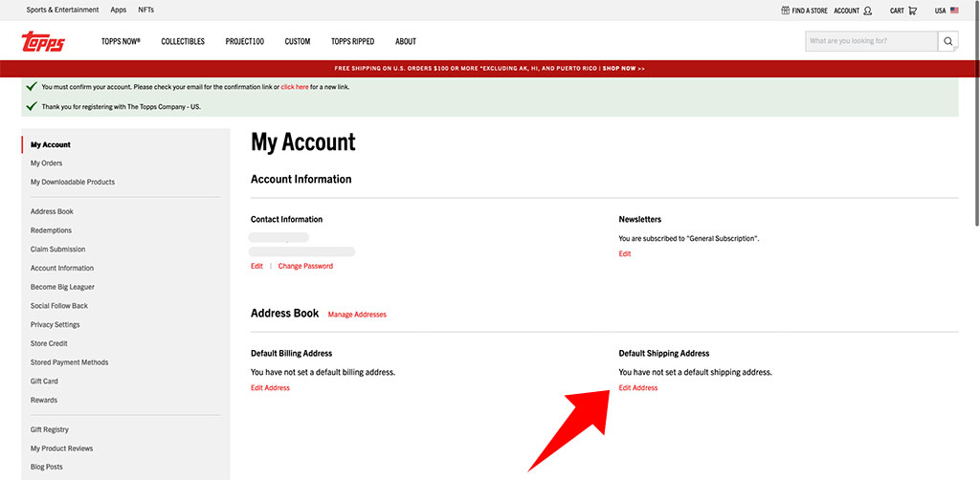Open Gift Card in sidebar
The image size is (980, 480).
coord(44,382)
